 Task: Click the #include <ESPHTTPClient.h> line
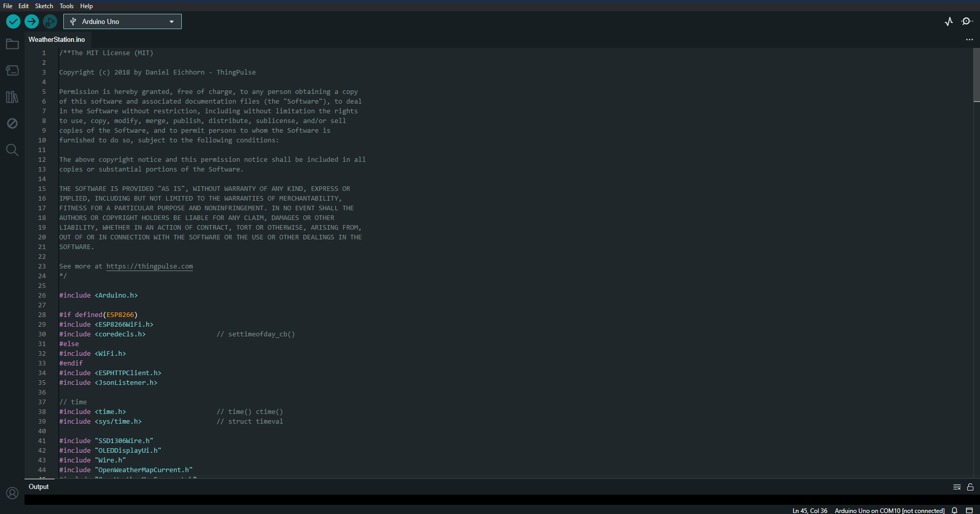(x=110, y=373)
